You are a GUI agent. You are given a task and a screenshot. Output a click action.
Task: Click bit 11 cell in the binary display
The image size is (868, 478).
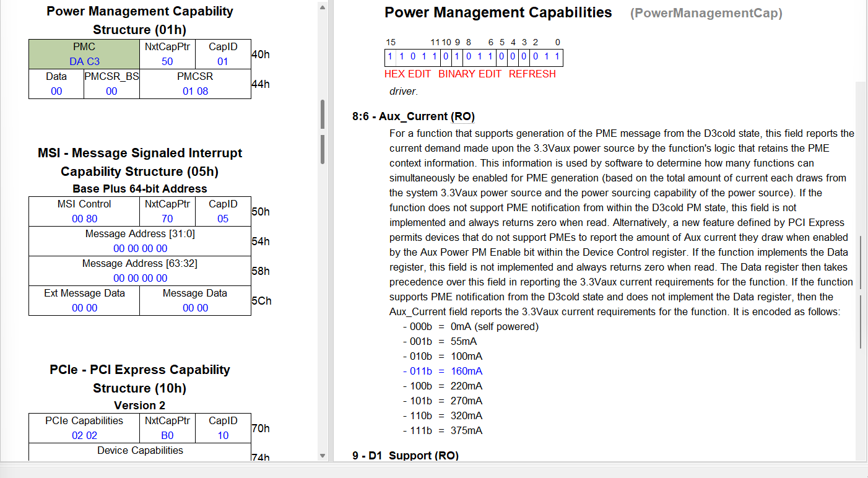pos(435,58)
